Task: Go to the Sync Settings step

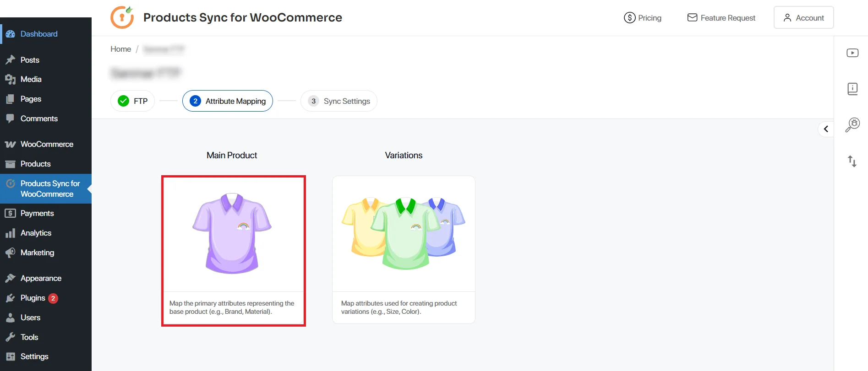Action: click(339, 101)
